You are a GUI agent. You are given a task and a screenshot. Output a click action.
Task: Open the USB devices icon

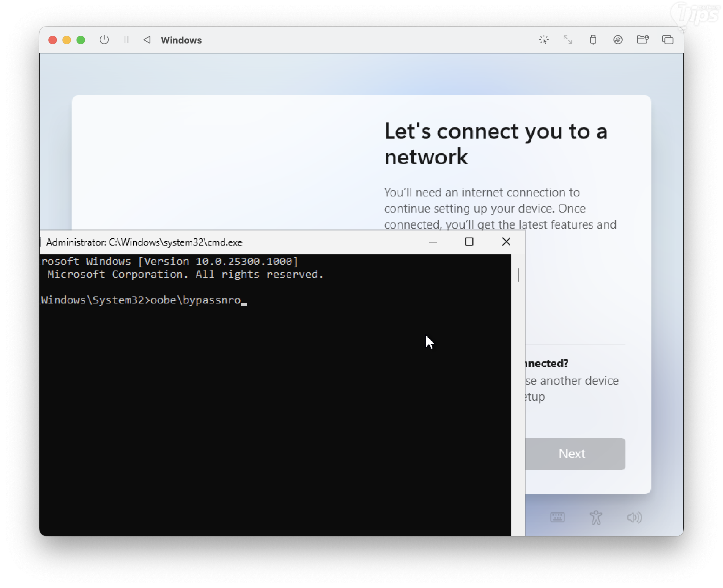pos(593,40)
